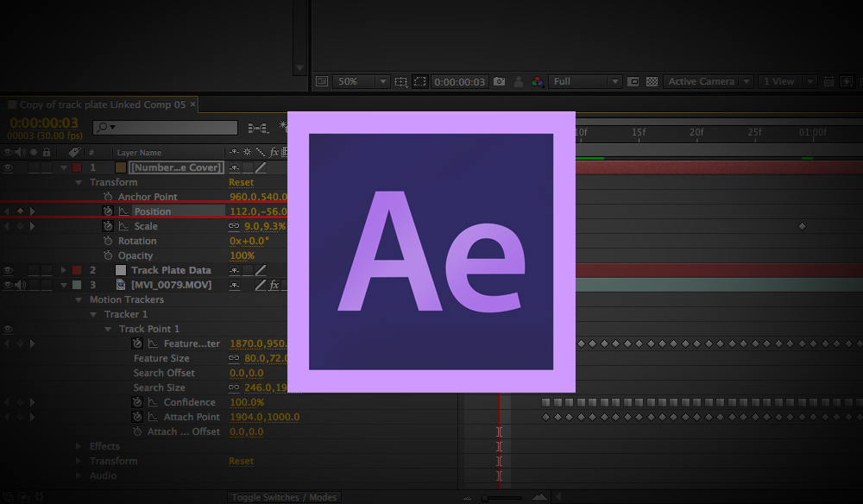Image resolution: width=863 pixels, height=504 pixels.
Task: Click Toggle Switches / Modes button
Action: pos(284,497)
